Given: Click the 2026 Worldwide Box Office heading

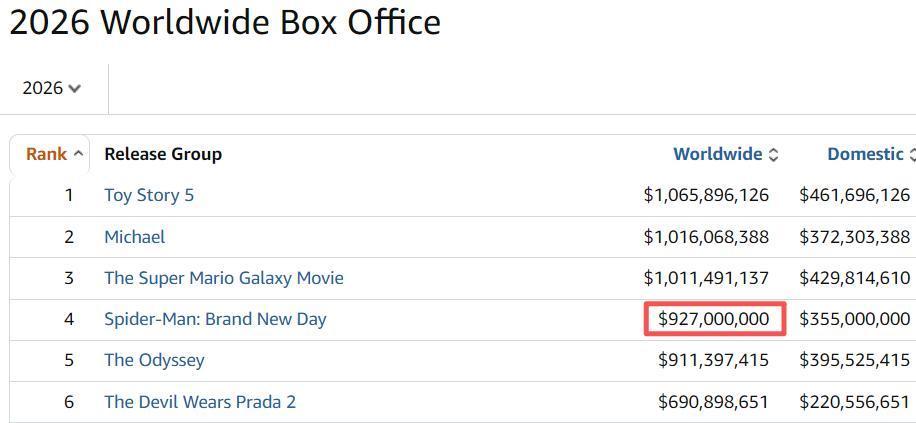Looking at the screenshot, I should [225, 22].
